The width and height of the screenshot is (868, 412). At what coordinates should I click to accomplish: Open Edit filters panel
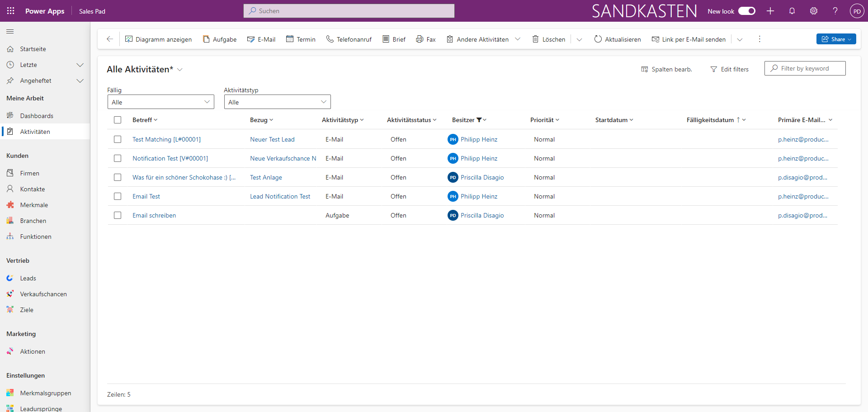click(x=730, y=69)
